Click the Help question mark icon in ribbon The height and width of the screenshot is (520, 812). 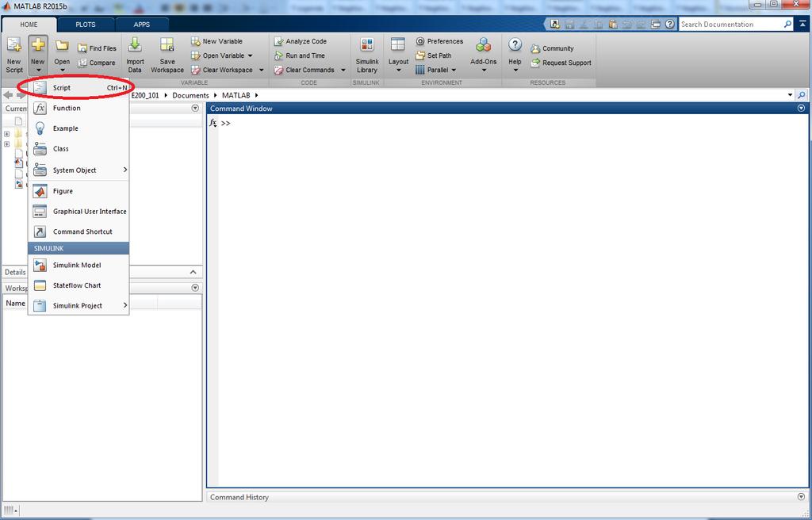coord(515,44)
